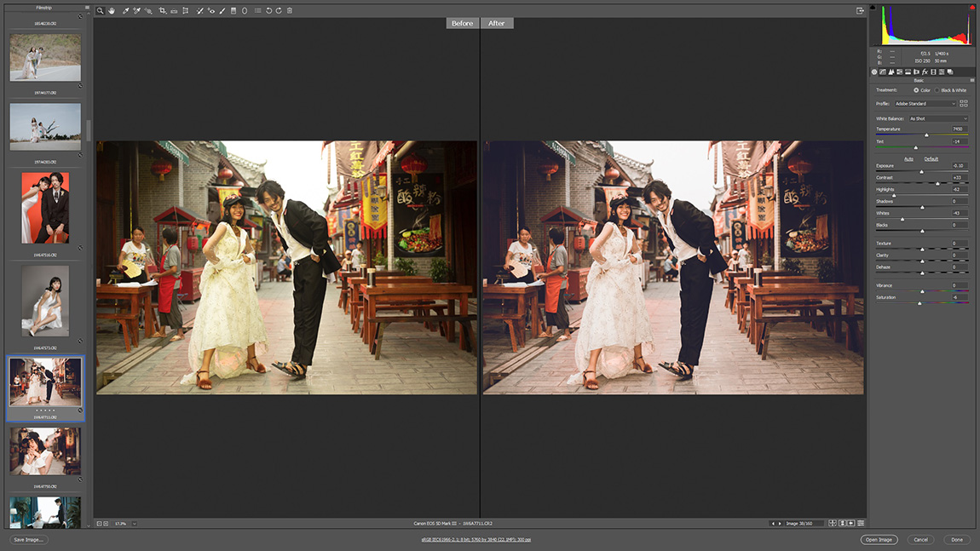Select the woman in white dress thumbnail
This screenshot has height=551, width=980.
(45, 301)
